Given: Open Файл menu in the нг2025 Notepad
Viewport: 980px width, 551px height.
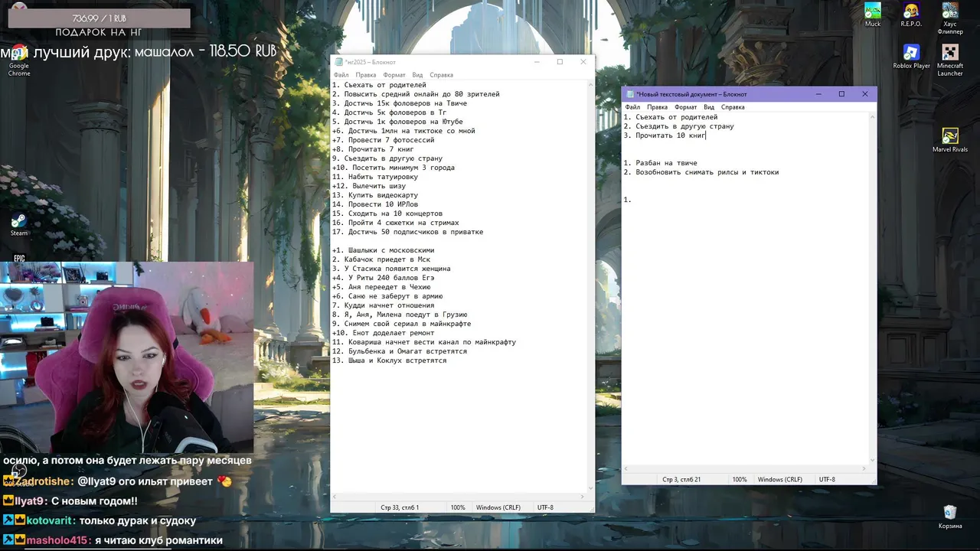Looking at the screenshot, I should [x=341, y=75].
